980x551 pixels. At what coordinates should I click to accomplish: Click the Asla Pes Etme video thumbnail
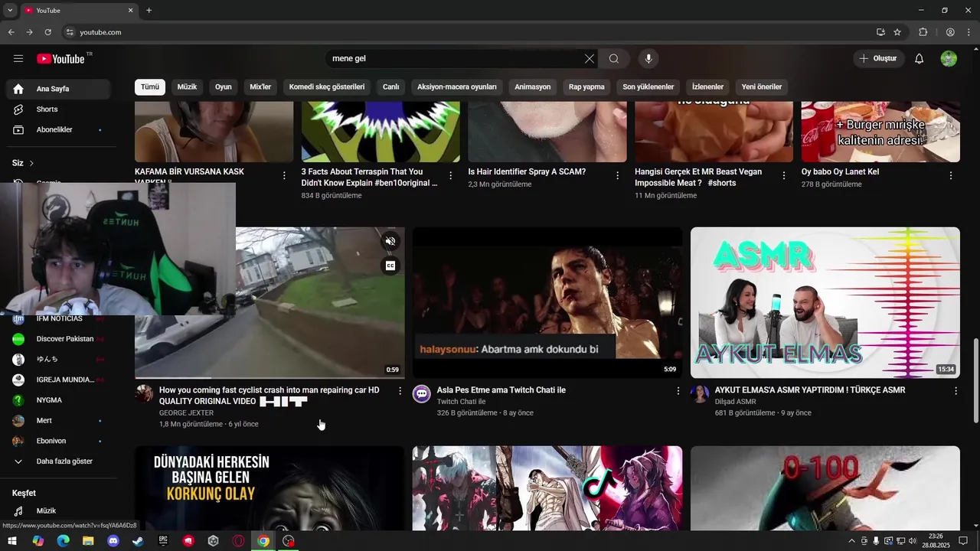[x=547, y=303]
